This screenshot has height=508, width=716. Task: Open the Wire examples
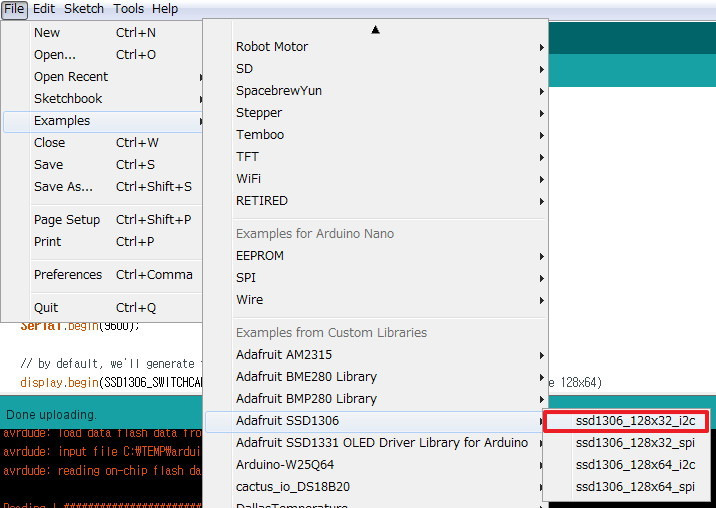coord(375,300)
